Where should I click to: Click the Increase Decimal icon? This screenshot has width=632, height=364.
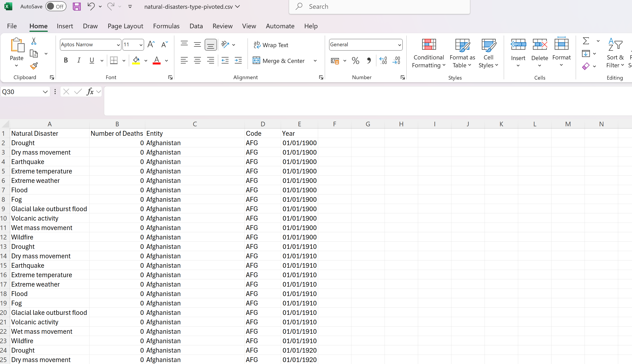tap(383, 61)
